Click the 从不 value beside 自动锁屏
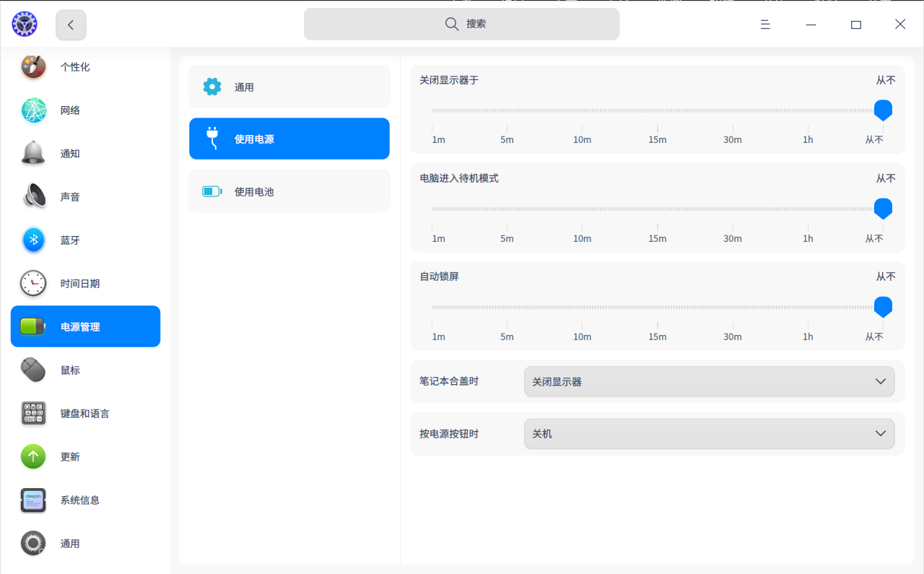Screen dimensions: 924x574 [886, 277]
